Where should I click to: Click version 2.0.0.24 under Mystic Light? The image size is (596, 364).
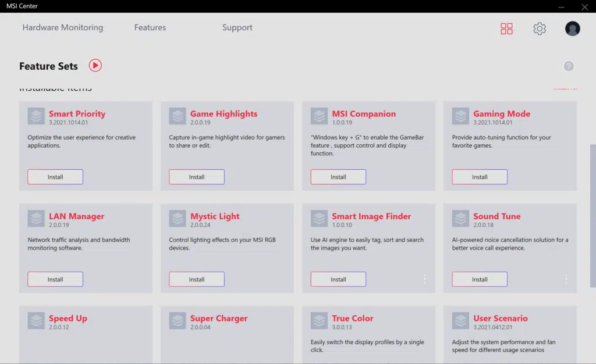click(x=200, y=224)
